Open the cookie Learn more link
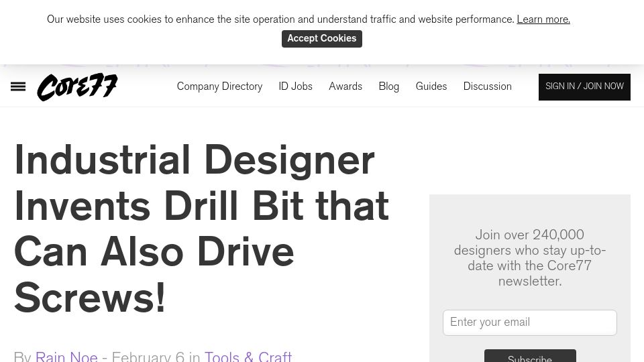The width and height of the screenshot is (644, 362). pyautogui.click(x=543, y=19)
